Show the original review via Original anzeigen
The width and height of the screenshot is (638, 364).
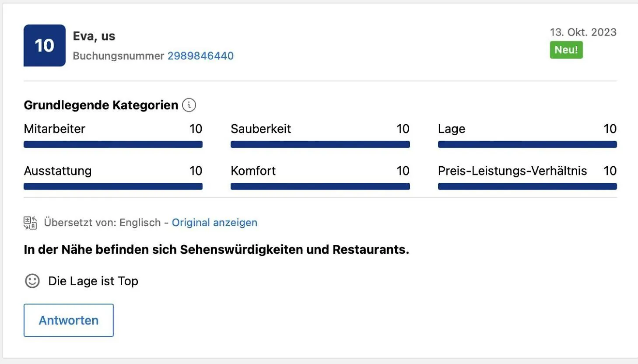click(x=214, y=223)
